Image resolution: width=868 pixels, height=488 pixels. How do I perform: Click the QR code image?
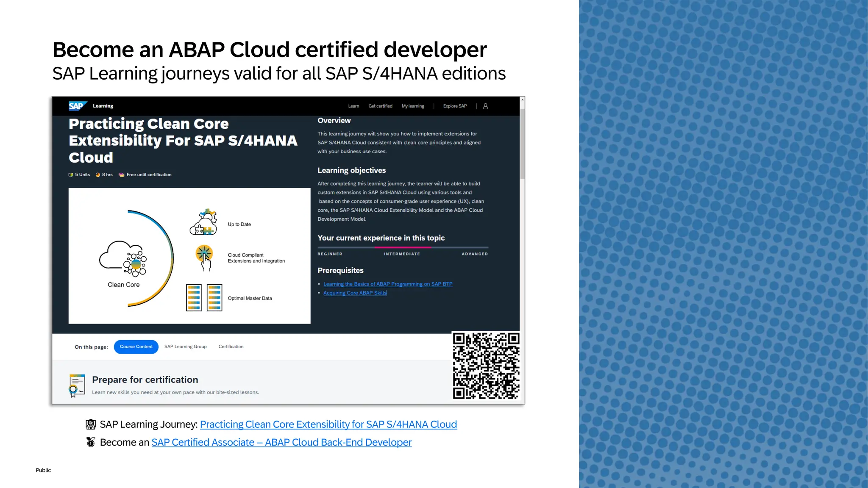pyautogui.click(x=486, y=366)
